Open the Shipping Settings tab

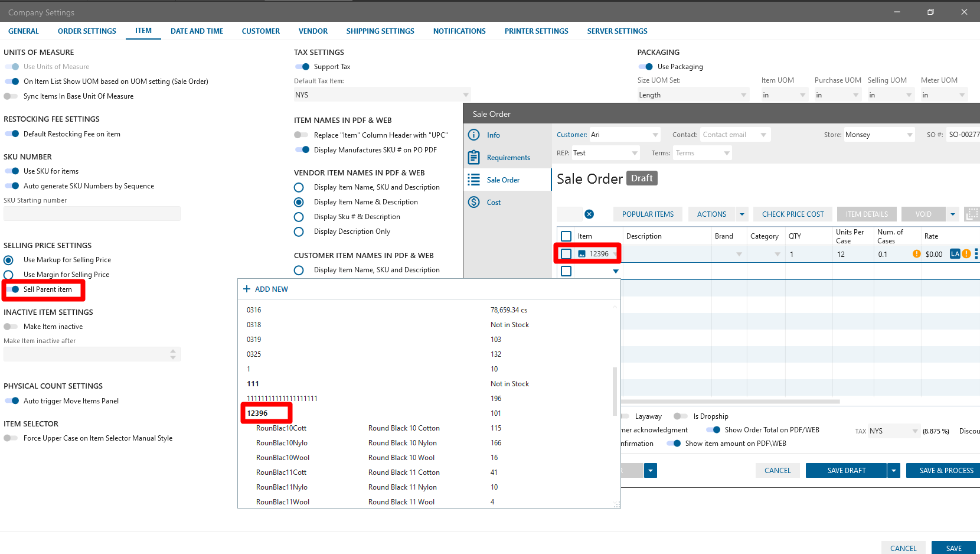click(380, 31)
